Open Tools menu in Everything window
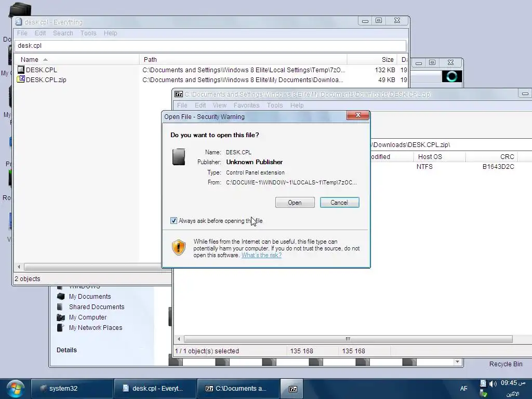This screenshot has height=399, width=532. pos(88,33)
